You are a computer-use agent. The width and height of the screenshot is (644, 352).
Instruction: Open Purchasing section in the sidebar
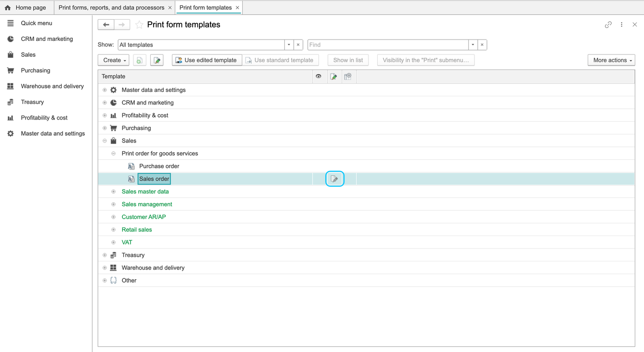(x=35, y=70)
